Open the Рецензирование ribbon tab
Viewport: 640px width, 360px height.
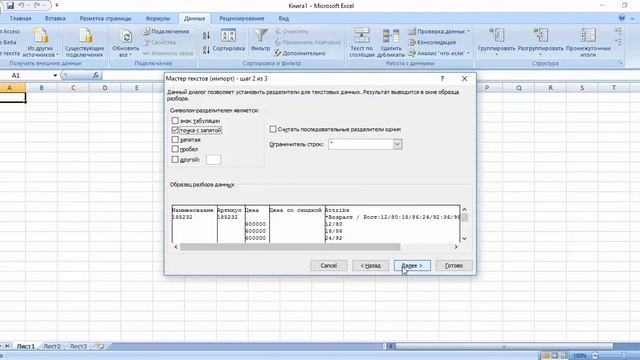tap(242, 18)
